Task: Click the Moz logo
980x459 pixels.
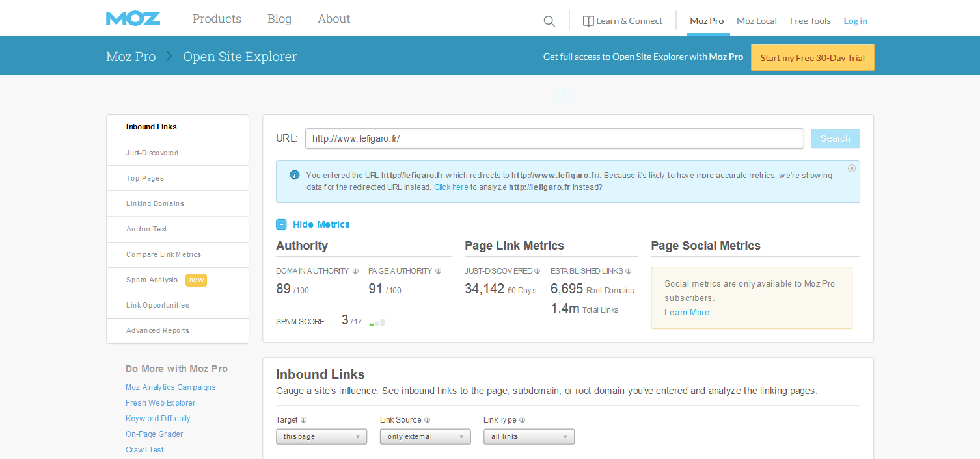Action: 133,19
